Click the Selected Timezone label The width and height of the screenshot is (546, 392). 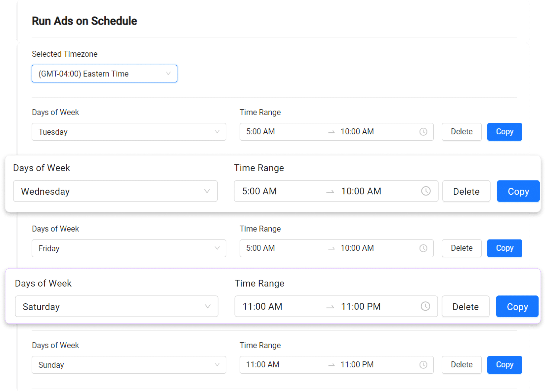pos(65,54)
